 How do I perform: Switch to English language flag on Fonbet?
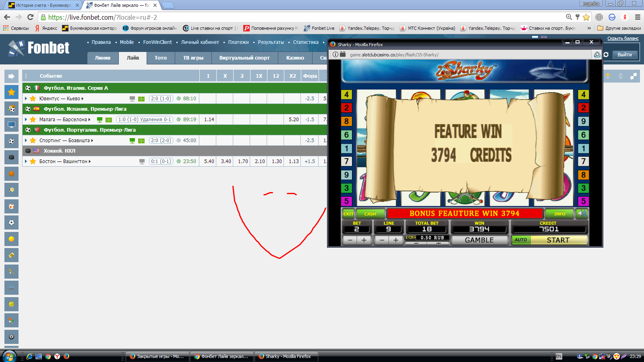click(x=544, y=37)
